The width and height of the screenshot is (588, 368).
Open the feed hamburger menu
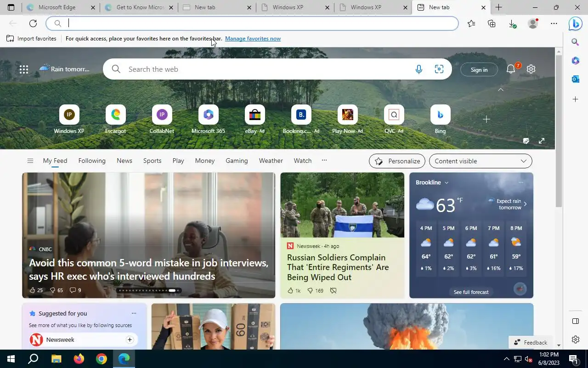pos(30,161)
